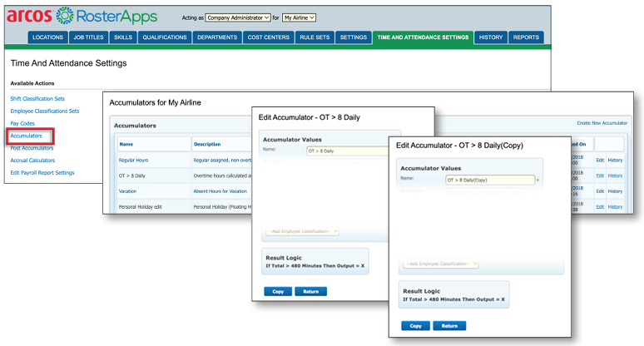Viewport: 644px width, 346px height.
Task: Click Edit in the Vacation row
Action: point(600,191)
